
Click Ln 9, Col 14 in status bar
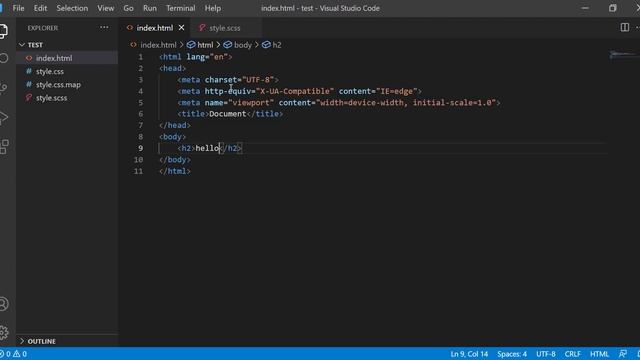tap(469, 354)
